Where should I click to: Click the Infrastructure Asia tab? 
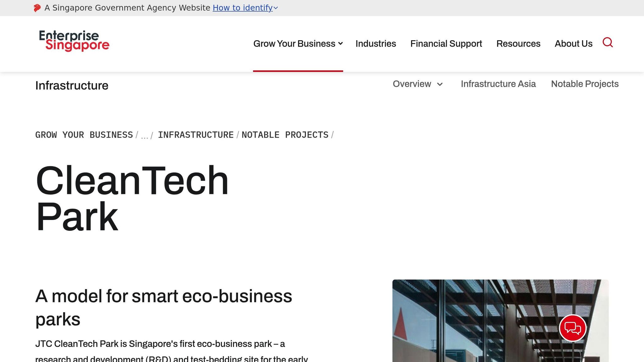[498, 84]
